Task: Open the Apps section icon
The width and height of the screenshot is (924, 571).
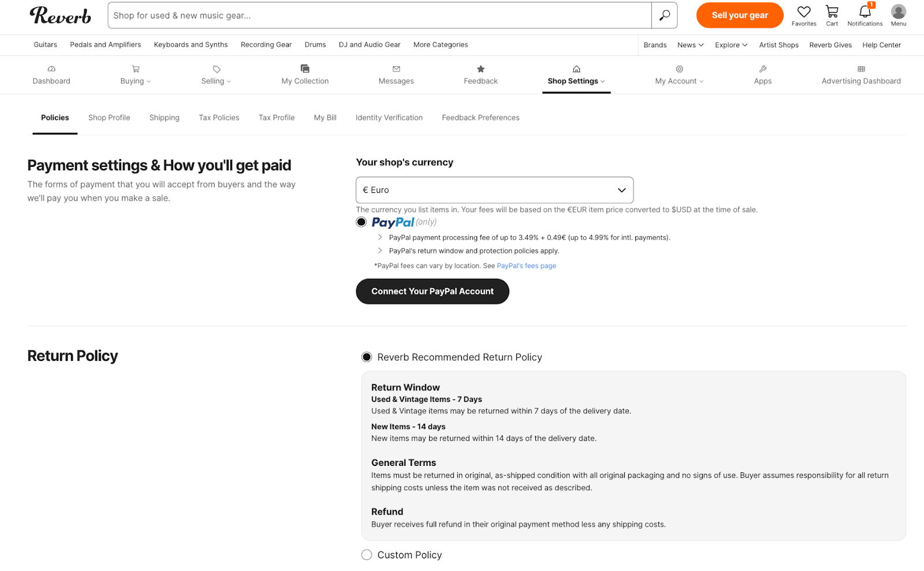Action: (x=762, y=69)
